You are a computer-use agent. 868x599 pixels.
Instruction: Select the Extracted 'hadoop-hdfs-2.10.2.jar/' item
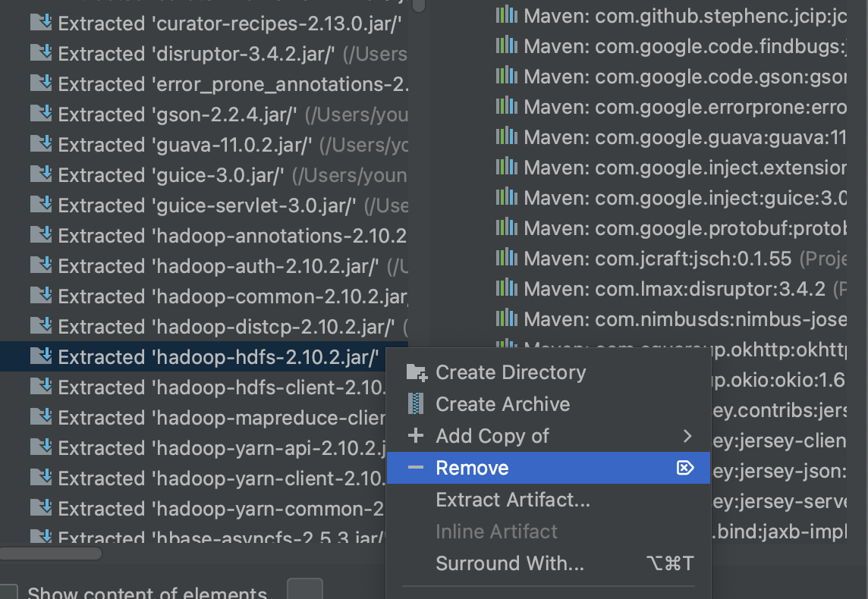point(218,357)
